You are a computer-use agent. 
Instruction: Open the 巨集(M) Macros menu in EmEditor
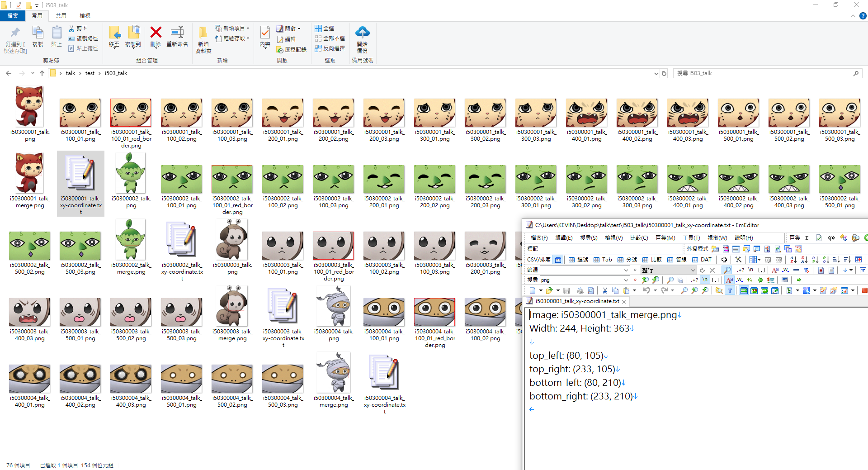click(x=665, y=238)
